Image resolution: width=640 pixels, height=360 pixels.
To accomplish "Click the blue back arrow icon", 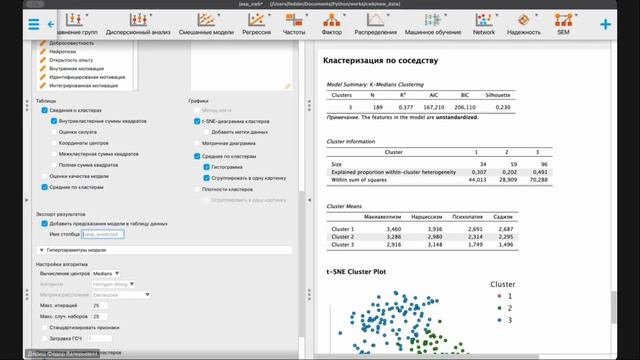I will coord(51,24).
